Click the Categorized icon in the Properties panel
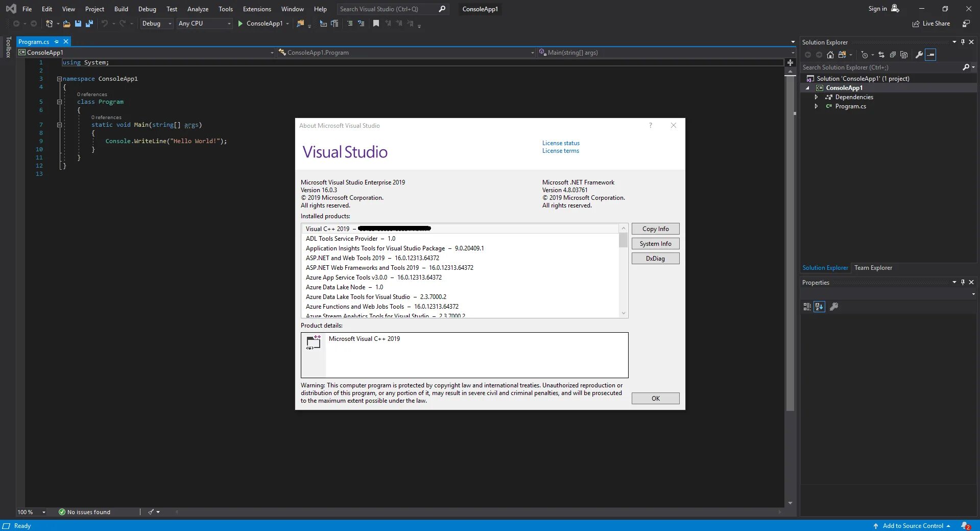The height and width of the screenshot is (531, 980). [x=807, y=307]
